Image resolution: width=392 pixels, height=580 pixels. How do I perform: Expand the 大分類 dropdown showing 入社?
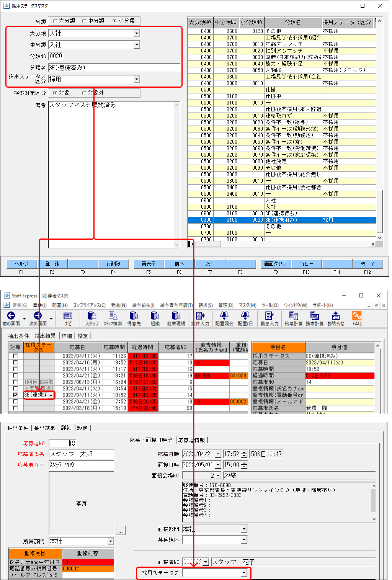click(137, 33)
